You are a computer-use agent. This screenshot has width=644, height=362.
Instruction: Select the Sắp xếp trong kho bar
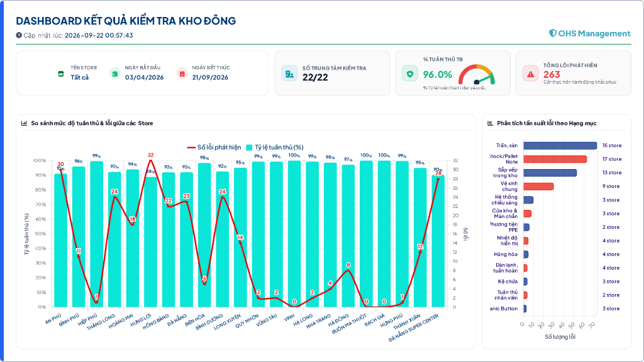click(550, 173)
